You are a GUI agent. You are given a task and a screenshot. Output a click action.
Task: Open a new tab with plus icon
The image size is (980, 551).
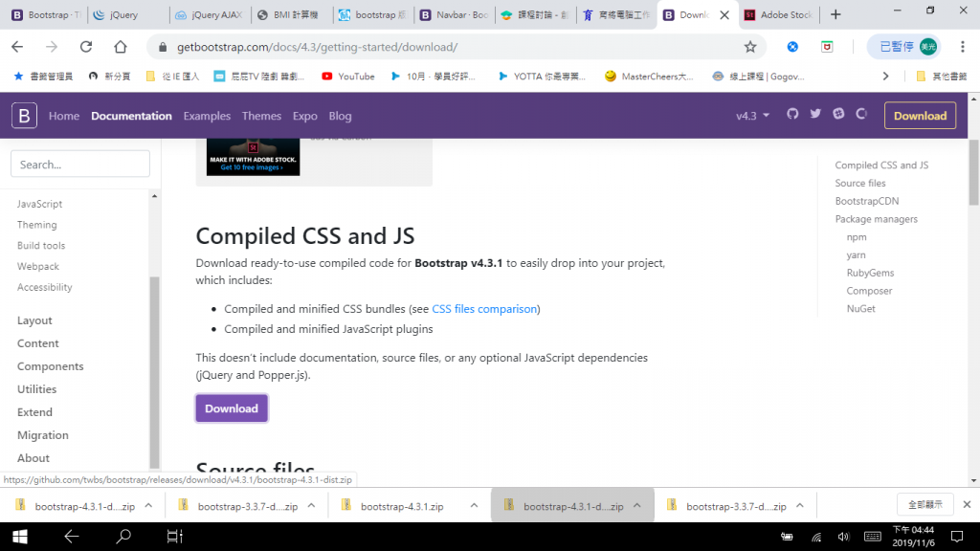[835, 14]
